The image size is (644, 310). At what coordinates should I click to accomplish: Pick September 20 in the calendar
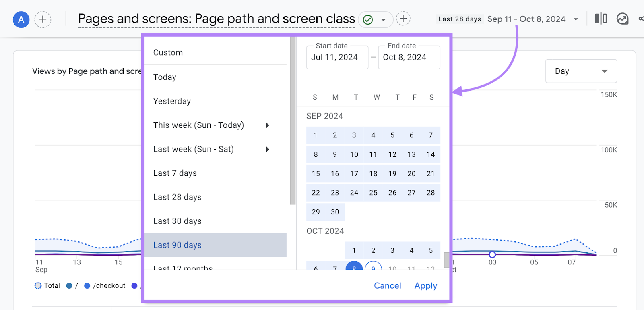point(411,174)
